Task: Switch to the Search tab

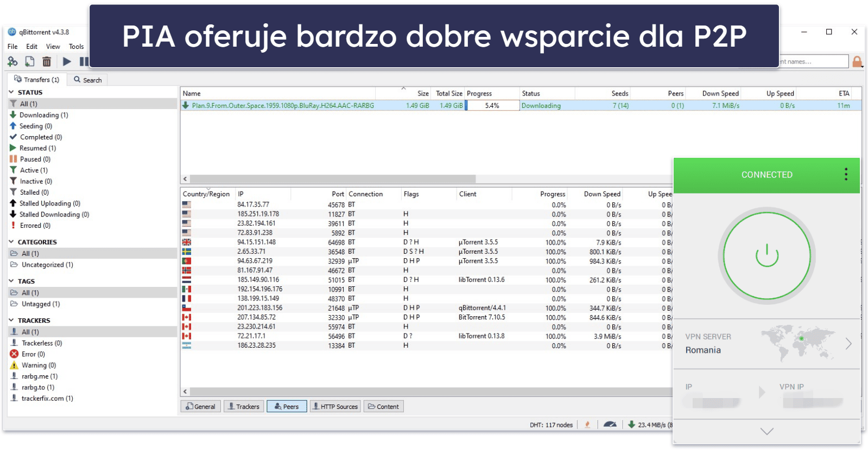Action: [88, 80]
